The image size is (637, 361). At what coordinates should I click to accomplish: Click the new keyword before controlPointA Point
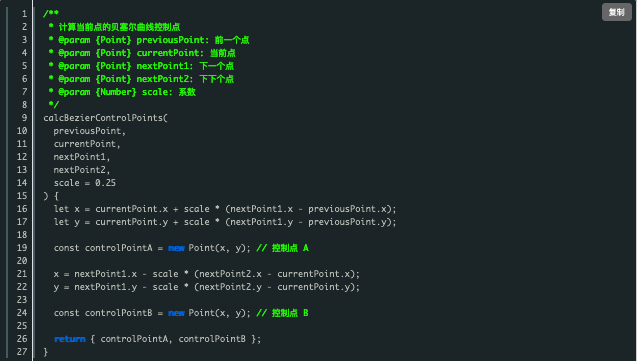click(x=176, y=248)
